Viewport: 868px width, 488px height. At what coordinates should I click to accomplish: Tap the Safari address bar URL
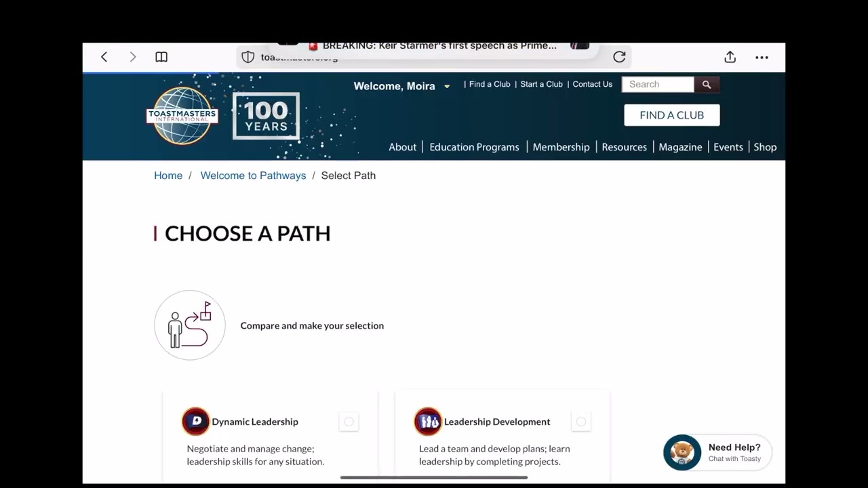point(299,57)
